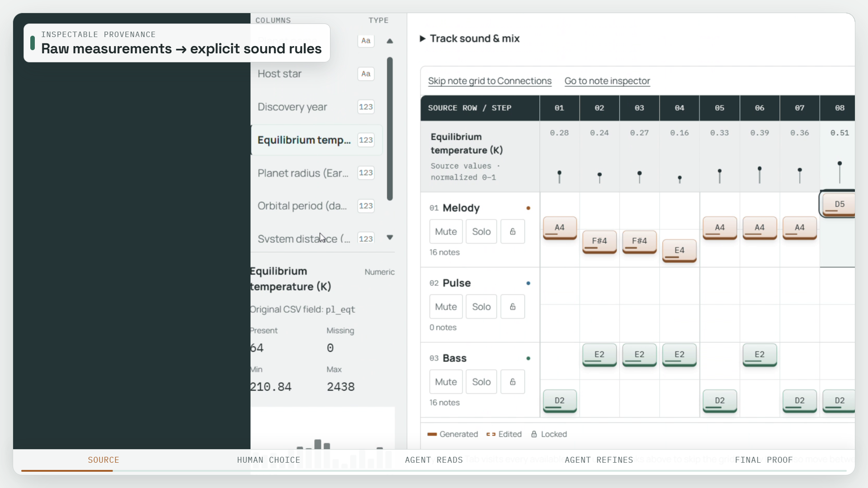Click the Pulse track blue color dot

click(528, 283)
